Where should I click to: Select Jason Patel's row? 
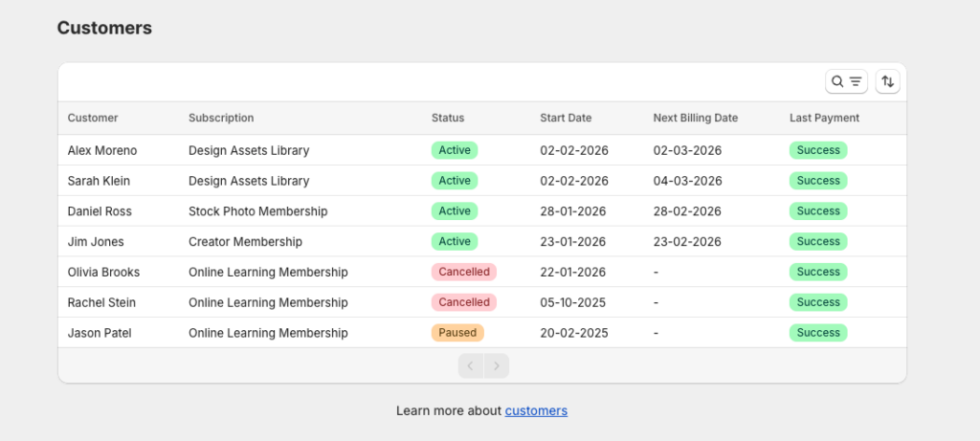tap(100, 333)
